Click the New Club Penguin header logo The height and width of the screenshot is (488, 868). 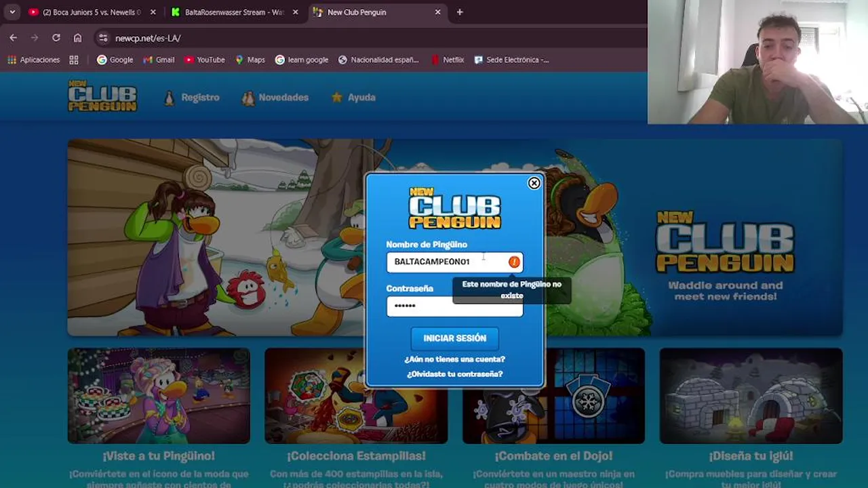coord(102,96)
